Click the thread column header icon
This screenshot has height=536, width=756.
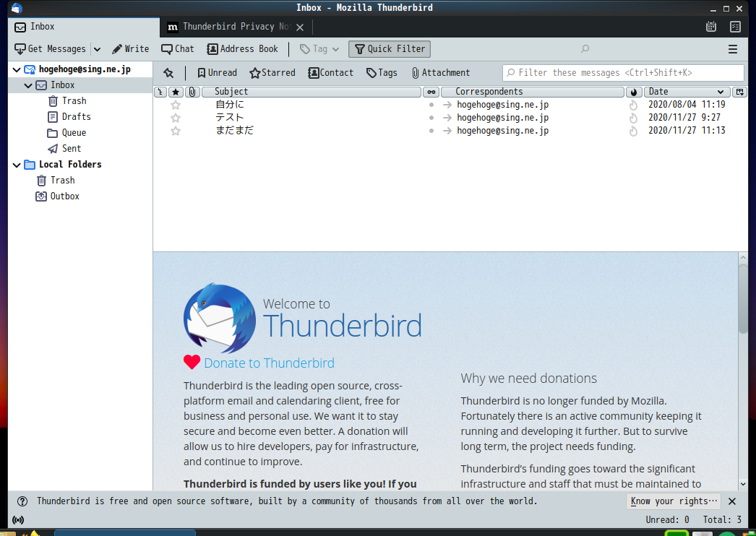(x=160, y=92)
